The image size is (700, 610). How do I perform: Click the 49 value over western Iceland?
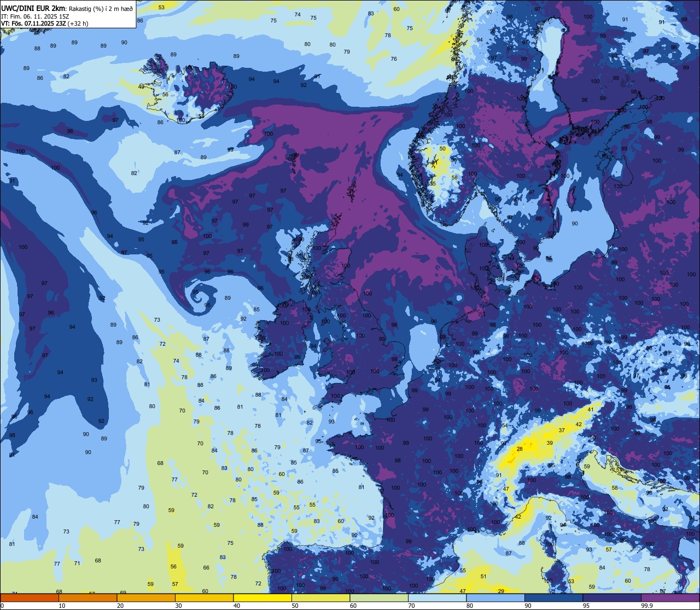pos(142,86)
